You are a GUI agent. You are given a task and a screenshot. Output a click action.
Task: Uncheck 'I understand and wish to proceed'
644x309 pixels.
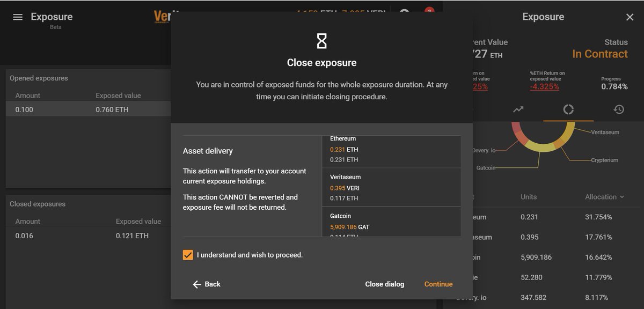188,255
